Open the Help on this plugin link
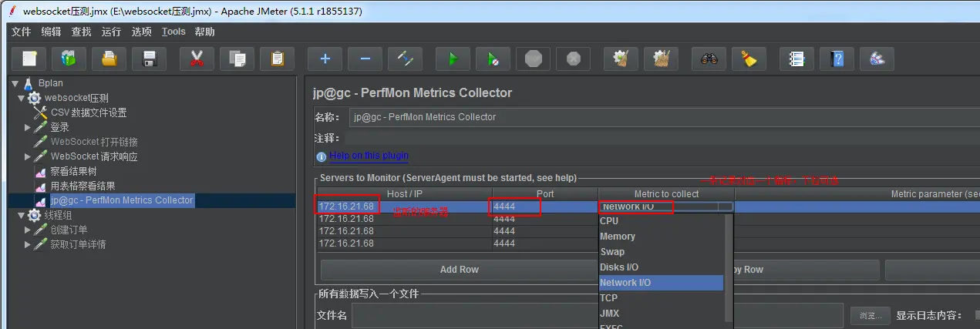Image resolution: width=980 pixels, height=329 pixels. [369, 156]
